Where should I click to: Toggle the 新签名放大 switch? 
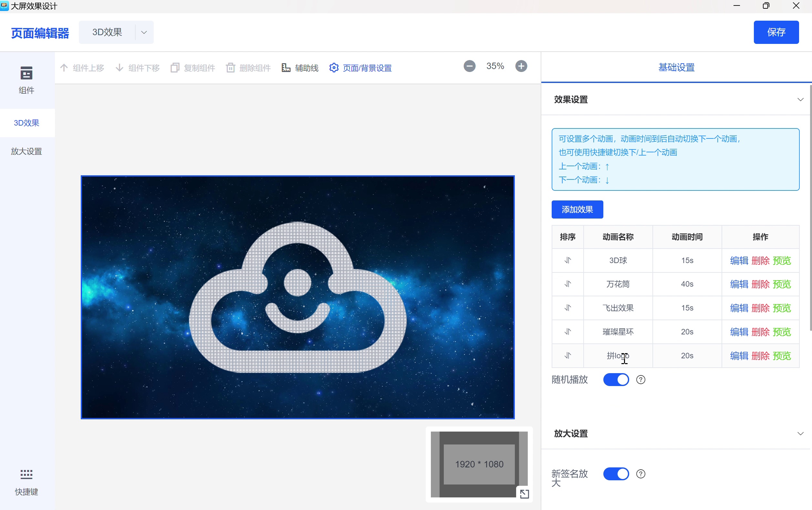click(x=616, y=474)
